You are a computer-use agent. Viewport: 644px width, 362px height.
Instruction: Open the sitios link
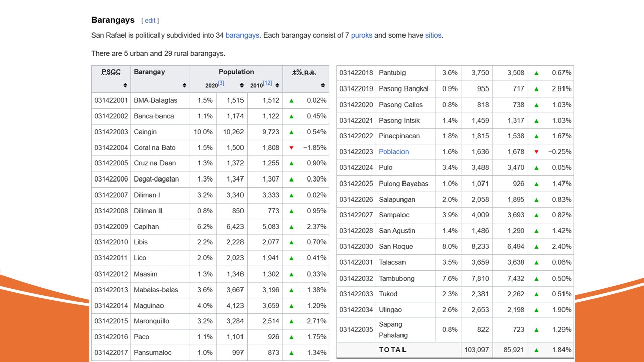tap(433, 35)
